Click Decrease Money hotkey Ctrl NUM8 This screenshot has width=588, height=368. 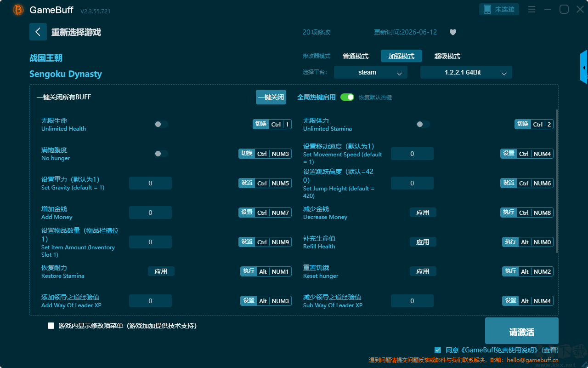click(527, 213)
